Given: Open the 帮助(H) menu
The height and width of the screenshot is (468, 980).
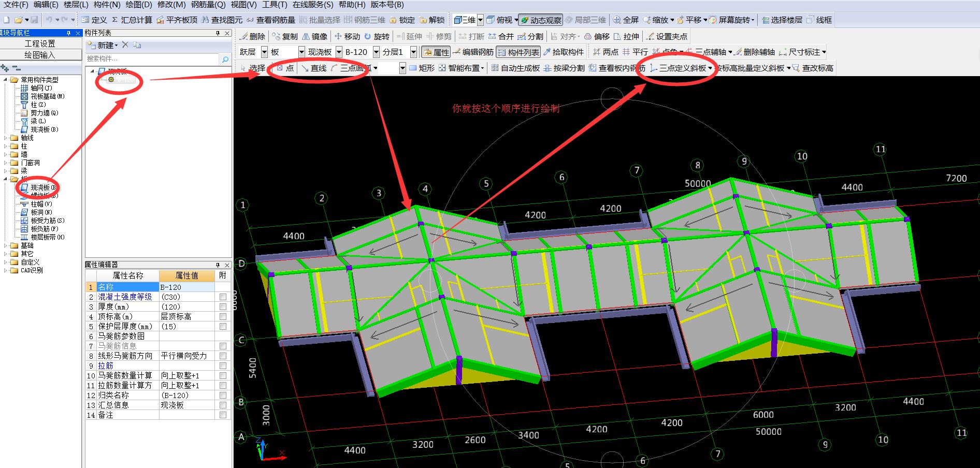Looking at the screenshot, I should coord(352,5).
